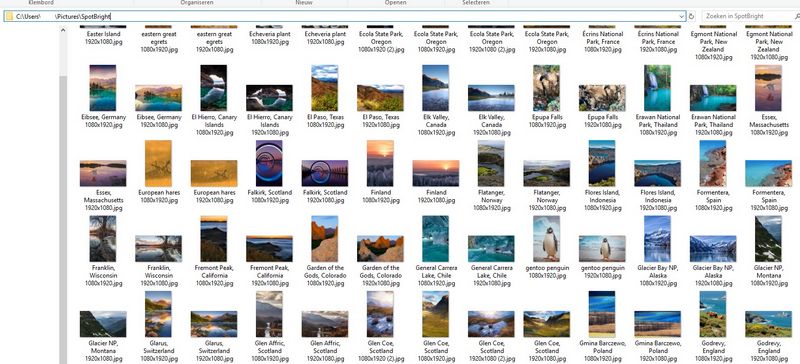Select the El Hierro 1920x1080 landscape thumbnail

[269, 98]
